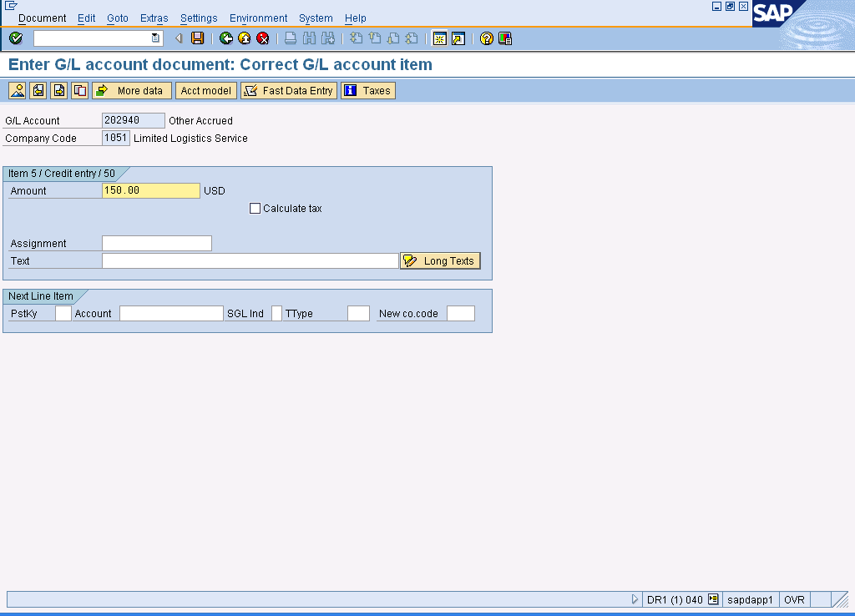Click the Other Accrued account description
The image size is (855, 616).
(x=200, y=120)
